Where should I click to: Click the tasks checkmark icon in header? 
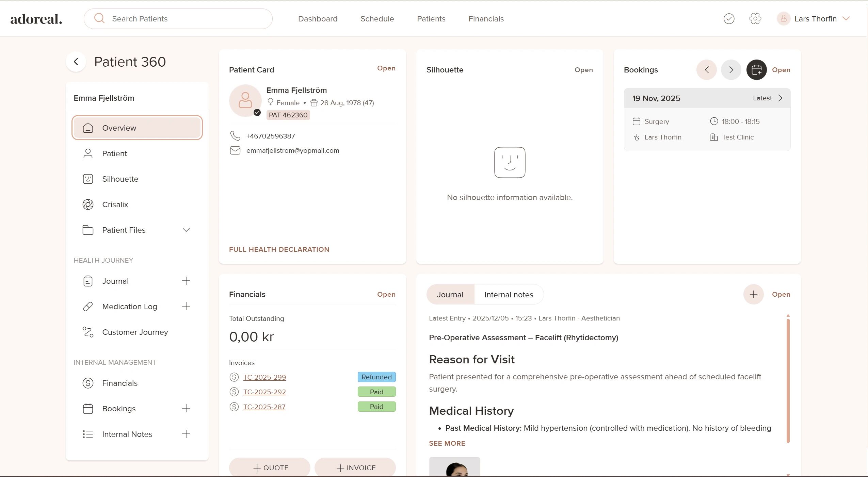[729, 19]
